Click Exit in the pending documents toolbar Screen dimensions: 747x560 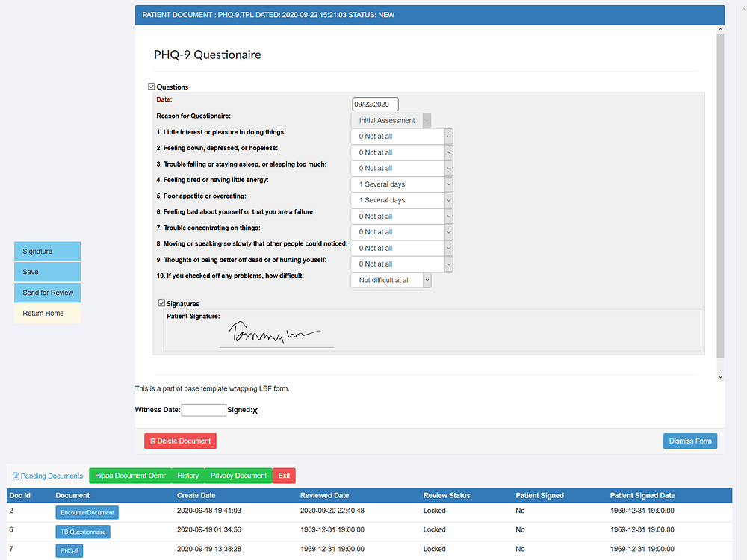point(283,476)
